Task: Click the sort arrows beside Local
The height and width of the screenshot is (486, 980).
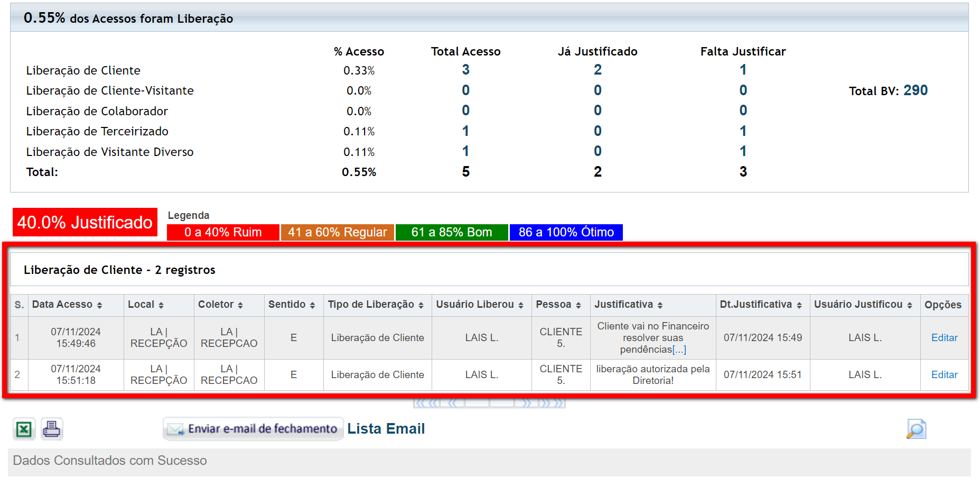Action: click(x=161, y=305)
